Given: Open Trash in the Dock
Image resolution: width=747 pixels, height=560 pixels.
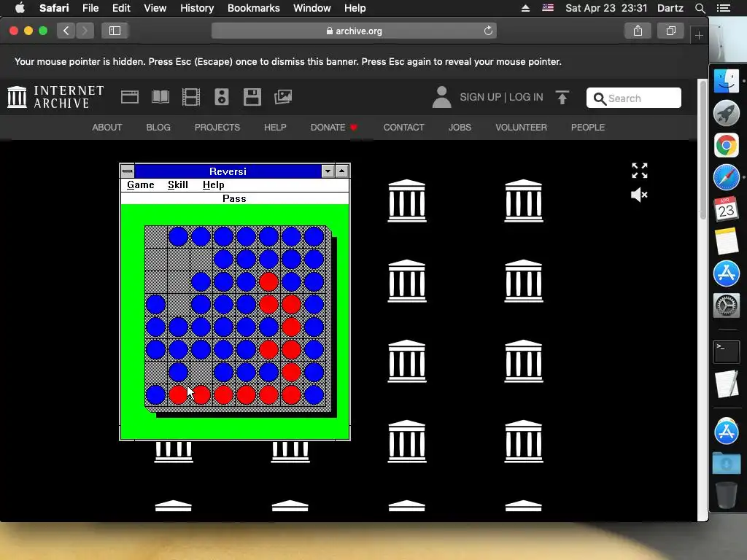Looking at the screenshot, I should click(726, 495).
